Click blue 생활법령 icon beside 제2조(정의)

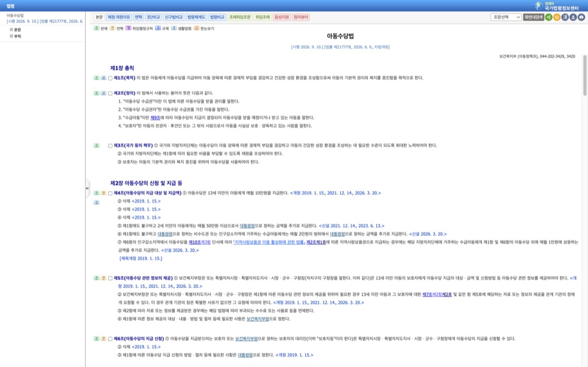[x=103, y=93]
